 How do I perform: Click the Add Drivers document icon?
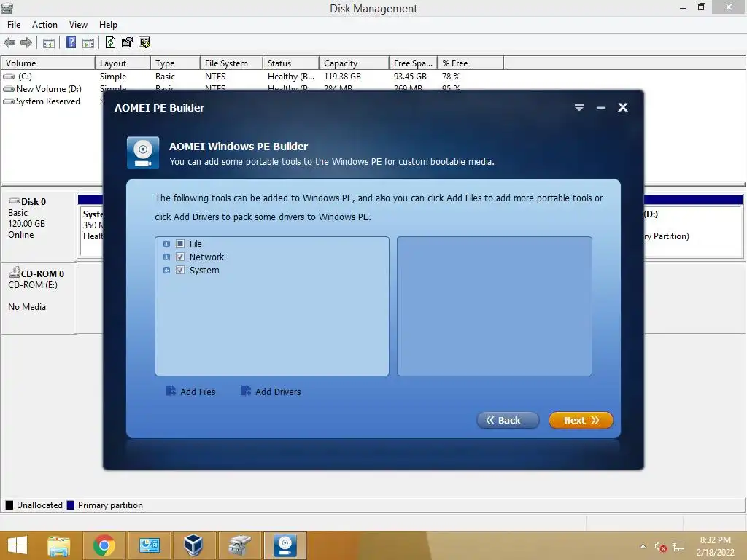(246, 391)
